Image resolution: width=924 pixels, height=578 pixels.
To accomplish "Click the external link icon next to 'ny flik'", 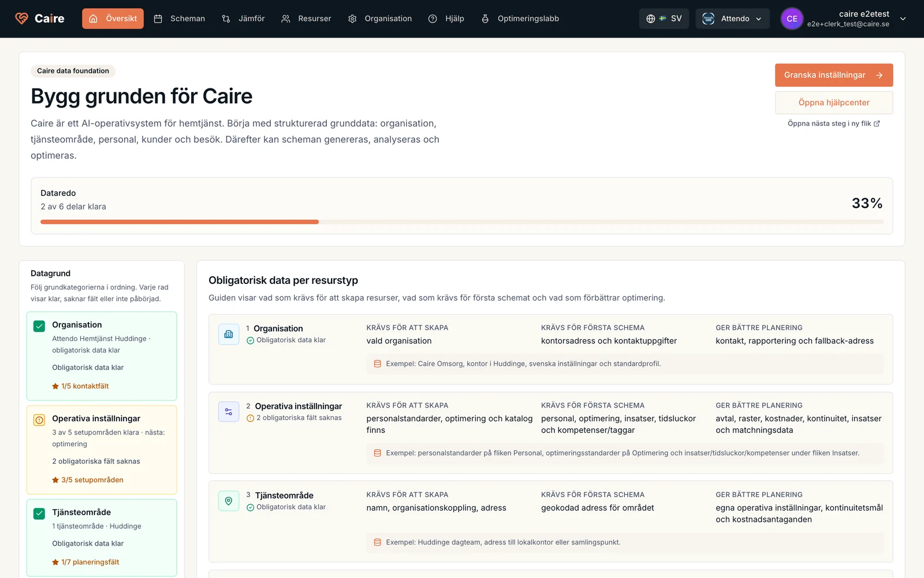I will 877,124.
